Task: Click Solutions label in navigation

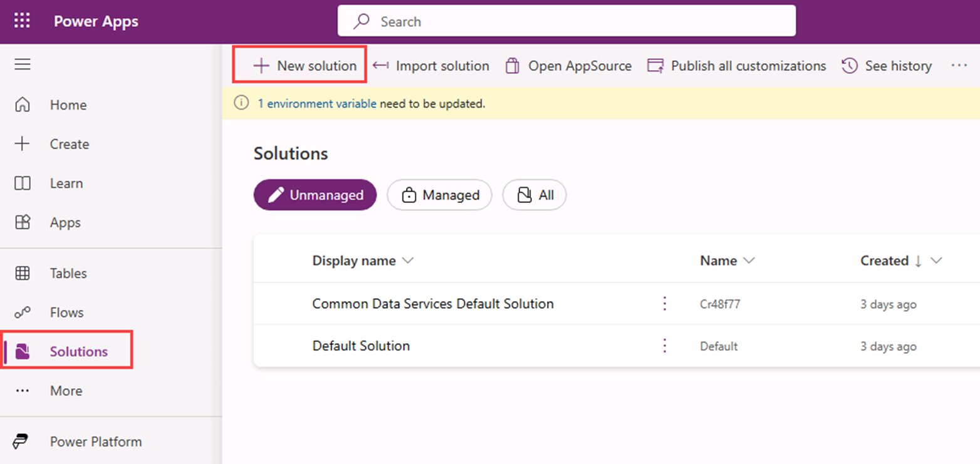Action: 79,352
